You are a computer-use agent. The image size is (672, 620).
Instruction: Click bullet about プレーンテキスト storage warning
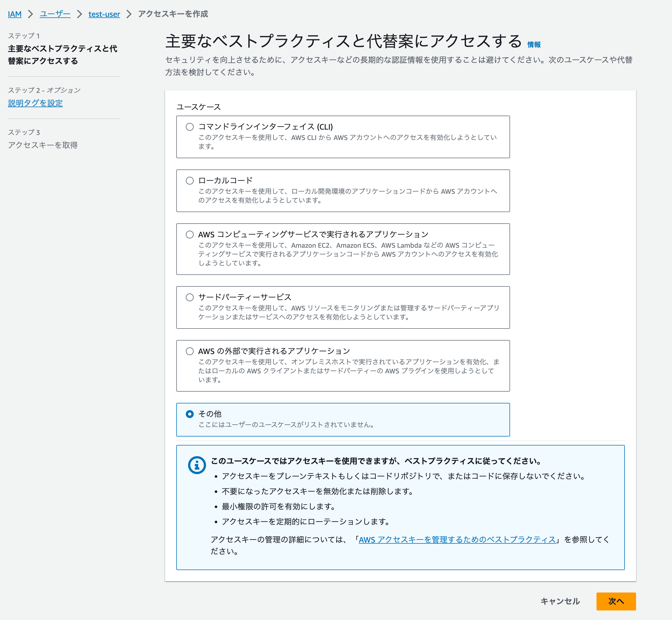[x=404, y=476]
